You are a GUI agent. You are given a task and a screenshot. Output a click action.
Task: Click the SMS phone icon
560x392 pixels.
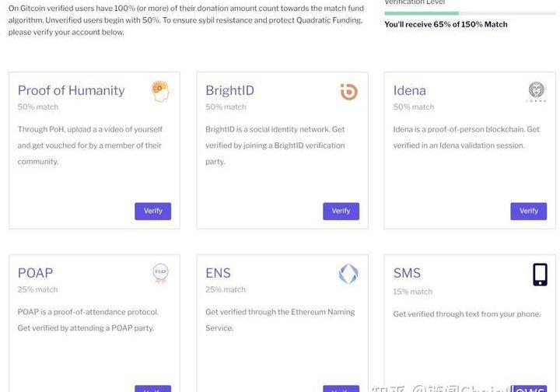click(540, 275)
